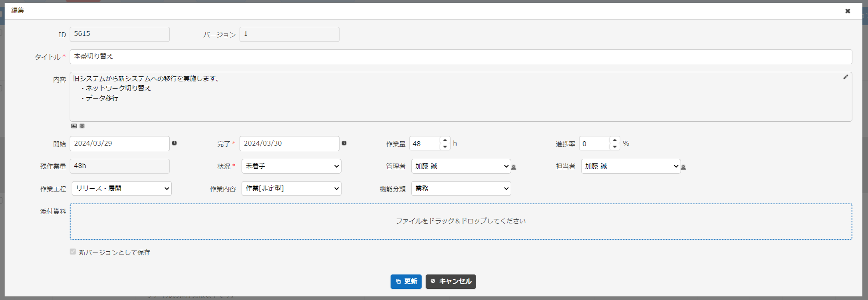The height and width of the screenshot is (300, 868).
Task: Open the 管理者 dropdown
Action: [461, 166]
